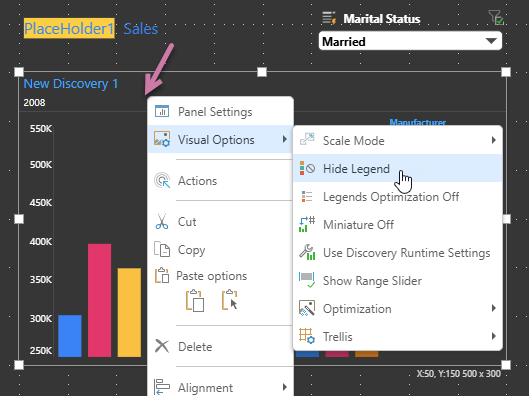Expand the Alignment submenu
The height and width of the screenshot is (396, 529).
point(221,387)
